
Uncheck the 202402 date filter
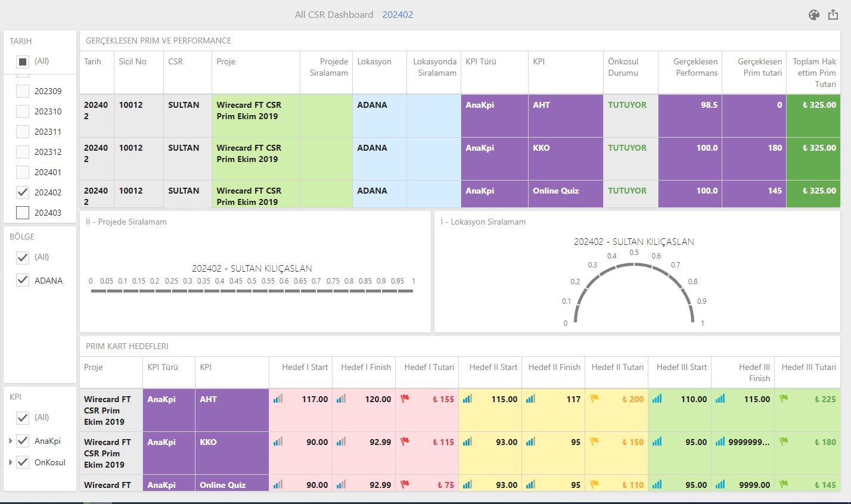coord(23,192)
